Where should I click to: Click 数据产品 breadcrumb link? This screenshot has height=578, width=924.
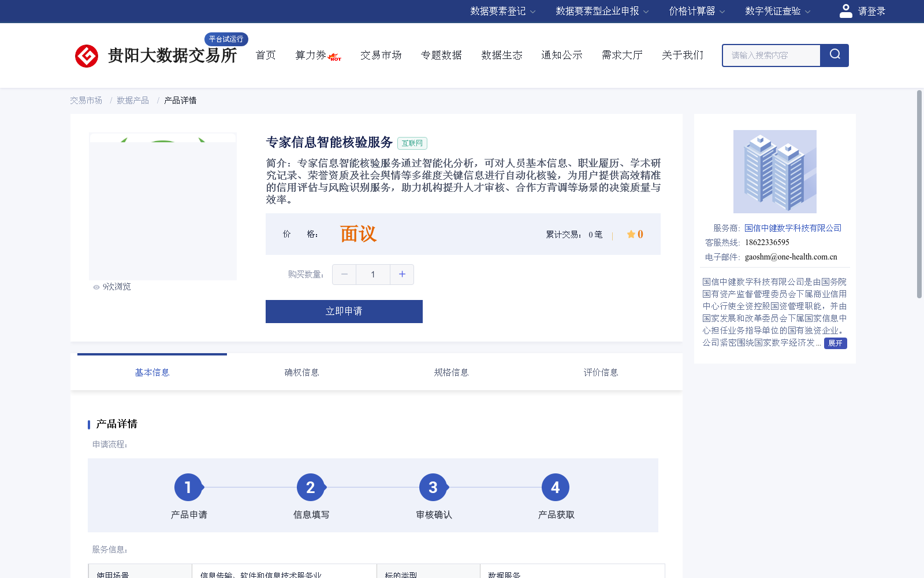point(133,101)
